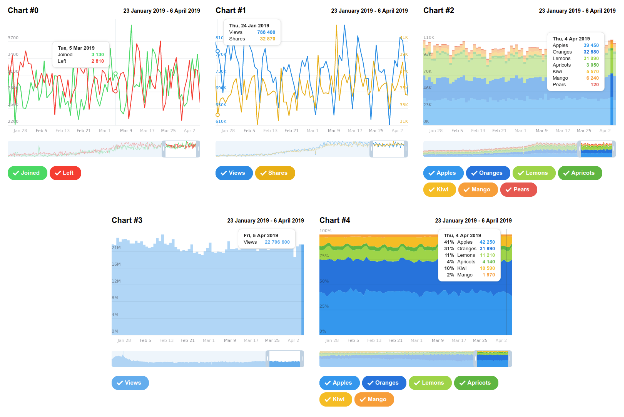This screenshot has height=417, width=624.
Task: Disable Kiwi series in Chart #2
Action: point(439,189)
